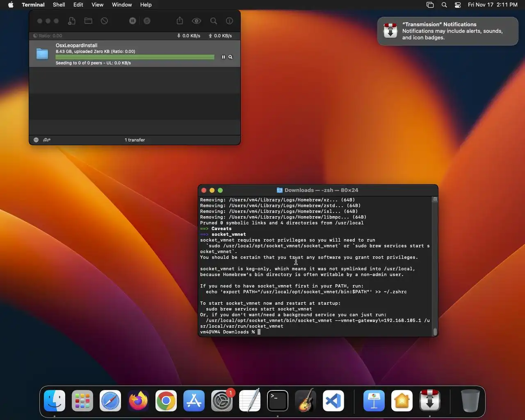This screenshot has width=525, height=420.
Task: Click the Transmission icon in the Dock
Action: [429, 401]
